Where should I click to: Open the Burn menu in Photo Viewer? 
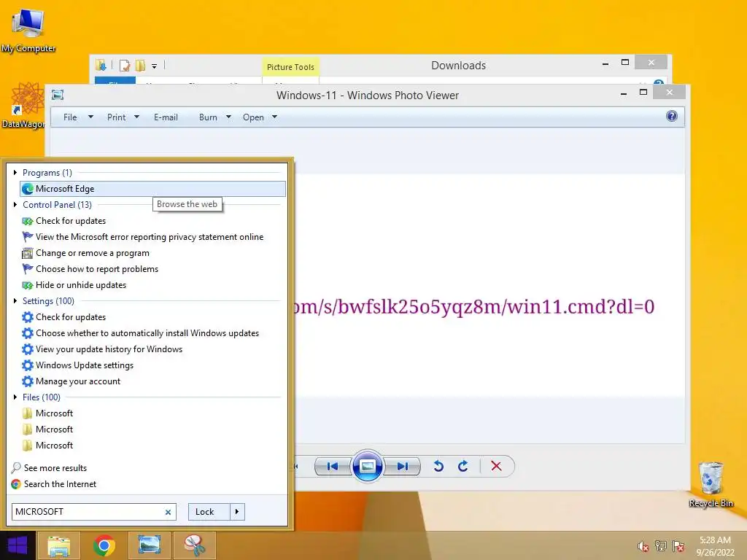pos(215,117)
